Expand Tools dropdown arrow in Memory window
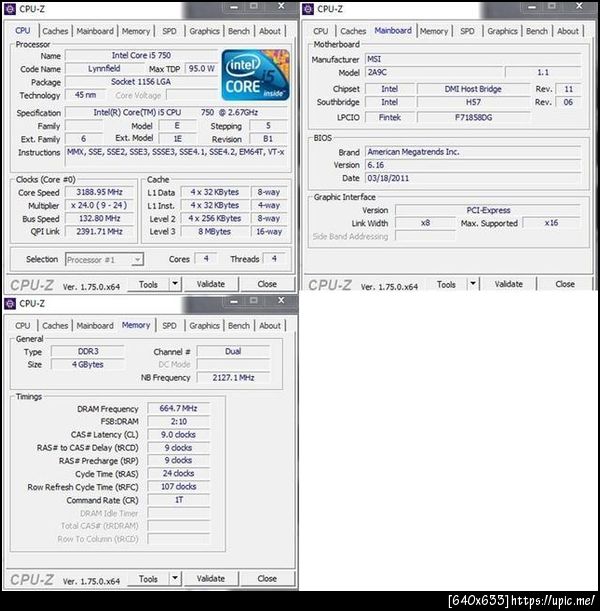Screen dimensions: 600x611 point(175,579)
